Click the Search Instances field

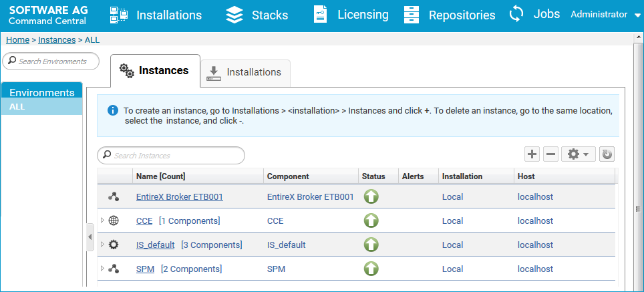click(171, 156)
